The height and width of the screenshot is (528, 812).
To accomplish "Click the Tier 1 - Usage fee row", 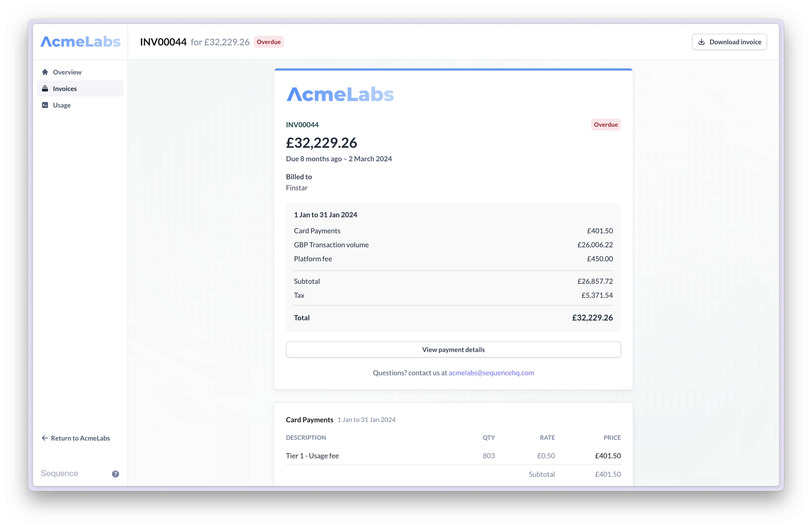I will click(x=453, y=456).
